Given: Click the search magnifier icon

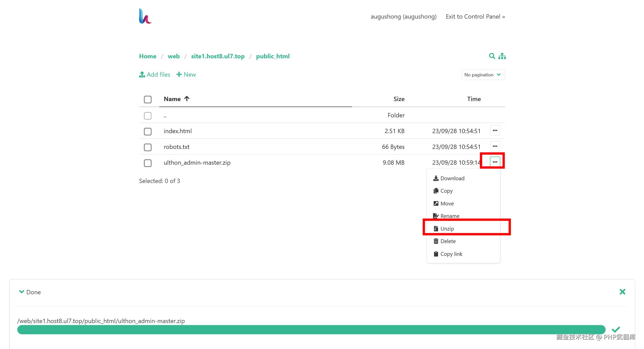Looking at the screenshot, I should 492,56.
